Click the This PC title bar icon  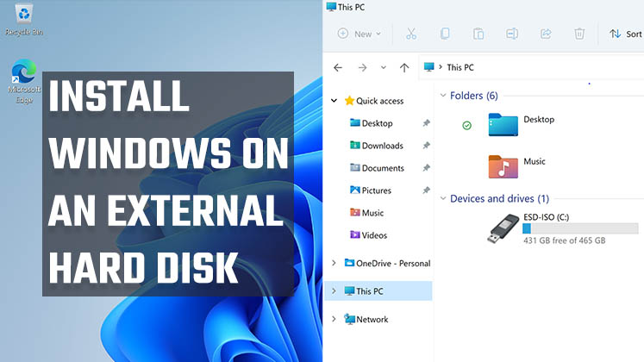331,7
